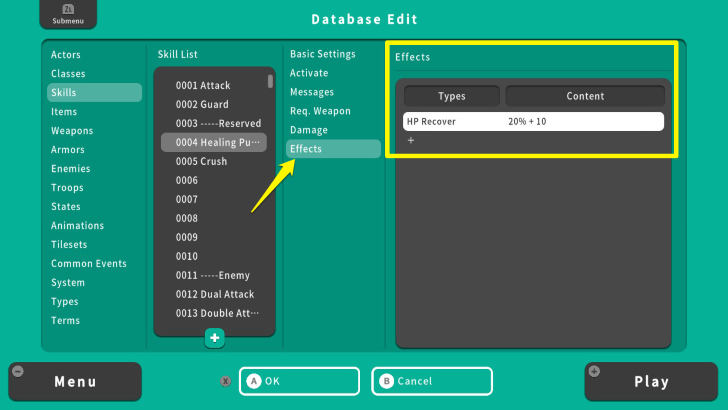The height and width of the screenshot is (410, 728).
Task: Add new effect row plus sign
Action: coord(411,140)
